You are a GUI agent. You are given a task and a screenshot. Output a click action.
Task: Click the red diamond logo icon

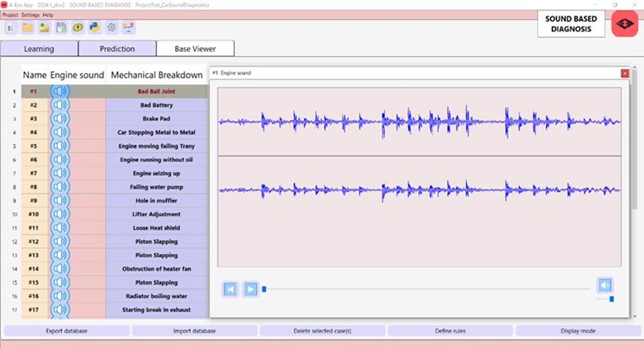[x=624, y=24]
